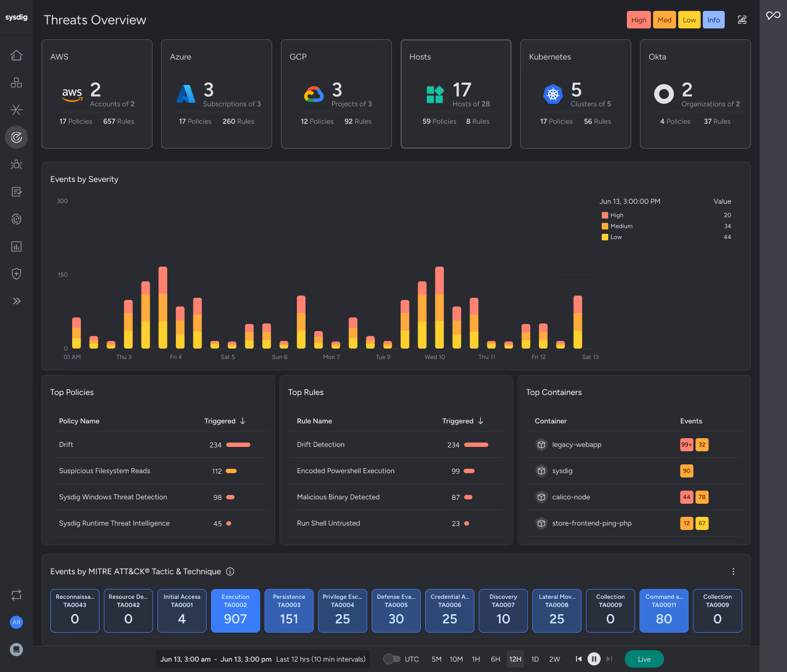Select the 5M time range
This screenshot has height=672, width=787.
[436, 659]
